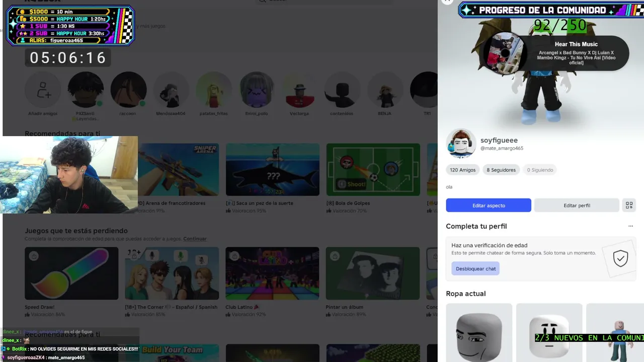Open the Saca un pez de la suerte thumbnail

pyautogui.click(x=272, y=169)
